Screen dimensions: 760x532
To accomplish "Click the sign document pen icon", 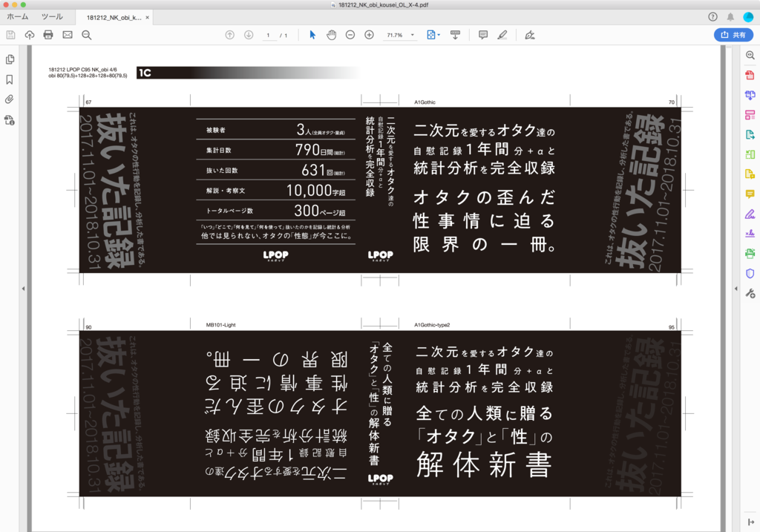I will click(x=530, y=35).
